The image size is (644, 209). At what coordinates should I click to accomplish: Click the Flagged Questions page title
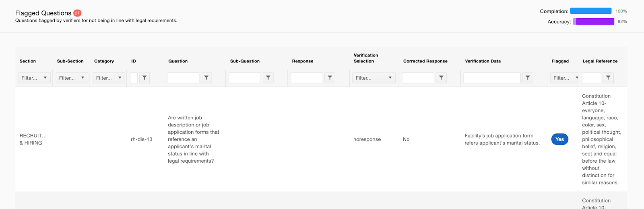(x=43, y=13)
